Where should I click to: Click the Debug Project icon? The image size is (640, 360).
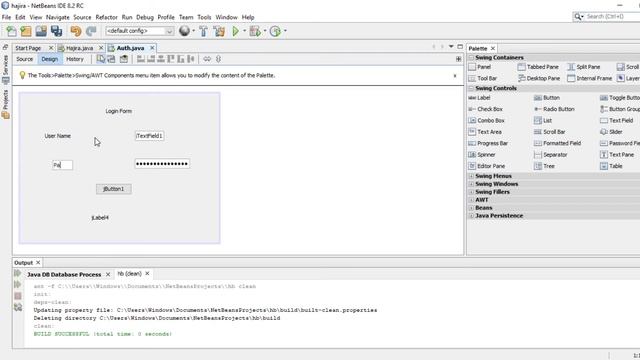[255, 31]
